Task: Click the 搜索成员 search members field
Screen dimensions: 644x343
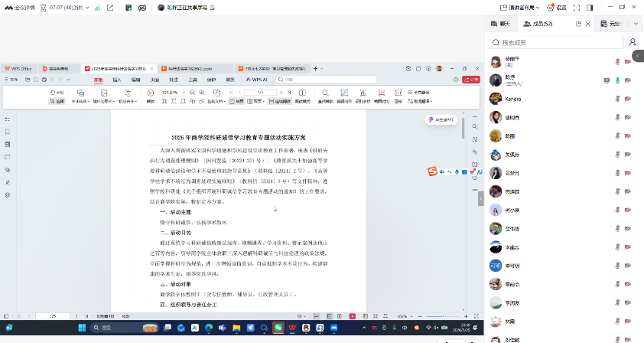Action: pyautogui.click(x=556, y=42)
